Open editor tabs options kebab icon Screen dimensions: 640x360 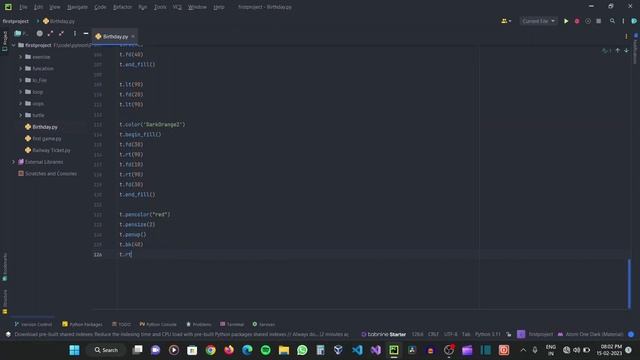(x=626, y=36)
